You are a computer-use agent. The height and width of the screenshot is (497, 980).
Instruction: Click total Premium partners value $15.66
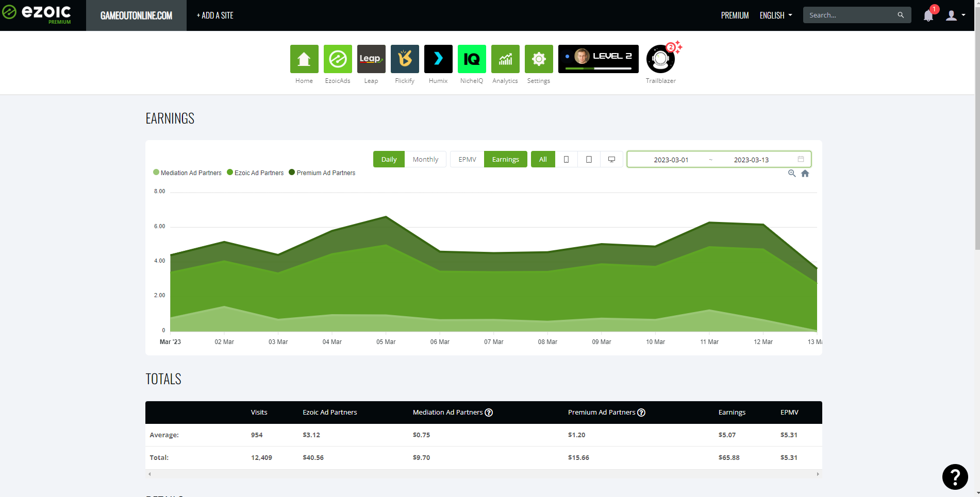point(578,457)
